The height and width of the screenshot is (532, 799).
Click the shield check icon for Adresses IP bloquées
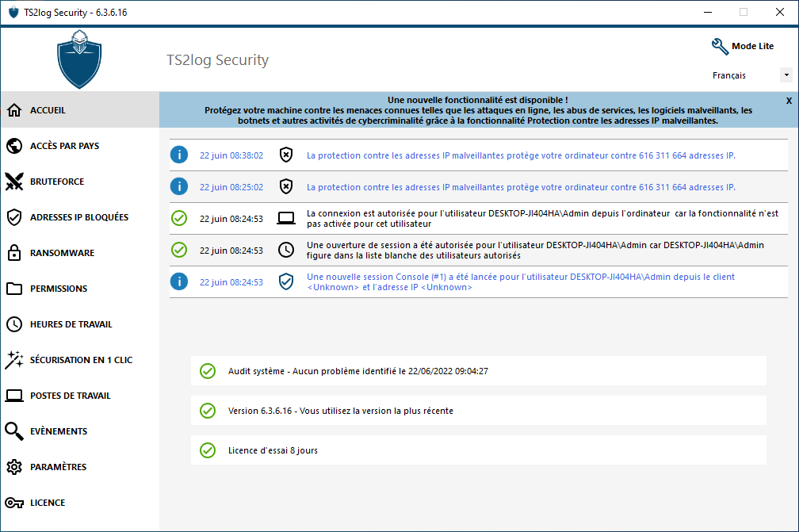14,217
